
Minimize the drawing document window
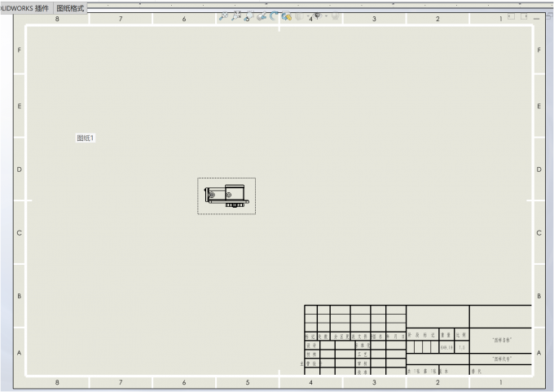click(x=537, y=19)
